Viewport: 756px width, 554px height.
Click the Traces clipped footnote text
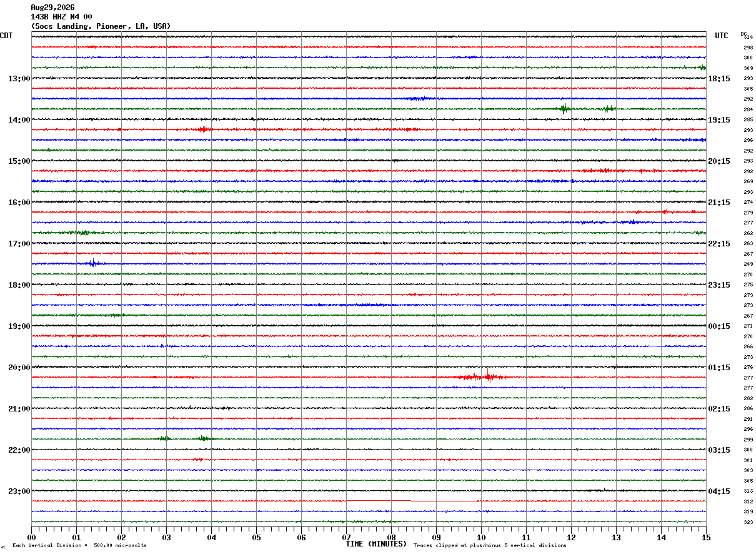tap(490, 545)
